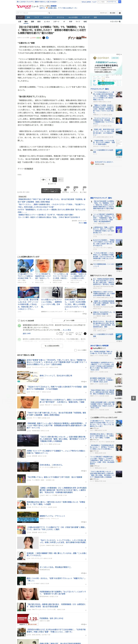Image resolution: width=138 pixels, height=644 pixels.
Task: Open related link 【スーフリ事件・和田サン】
Action: click(x=49, y=217)
